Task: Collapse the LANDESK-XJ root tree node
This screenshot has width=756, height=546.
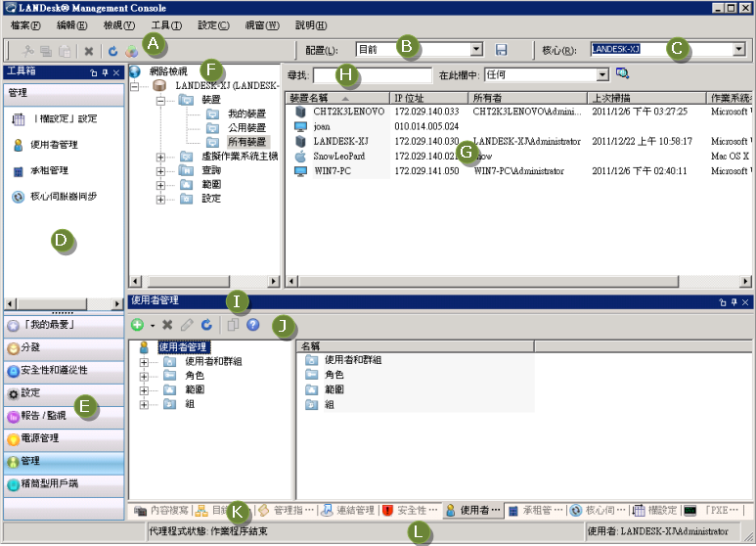Action: 135,86
